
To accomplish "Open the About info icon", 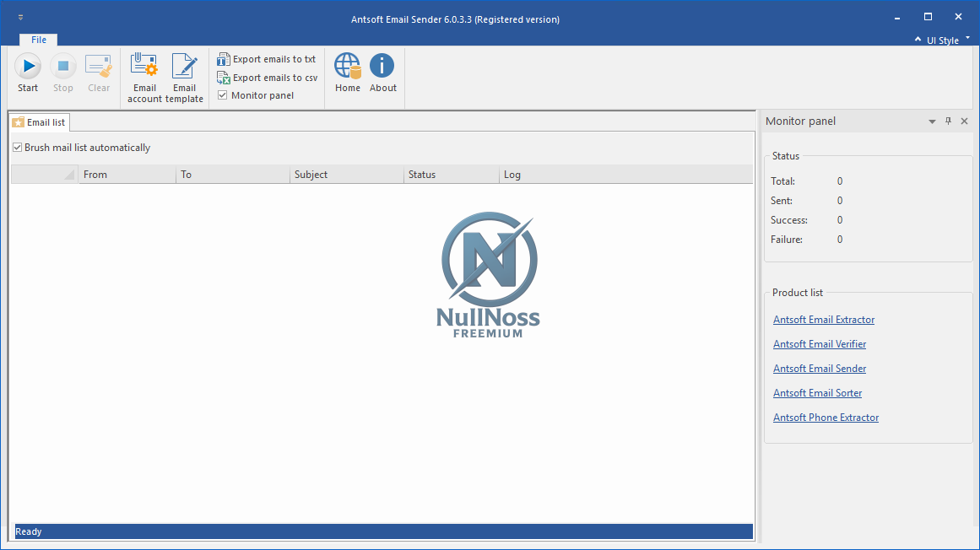I will 382,67.
